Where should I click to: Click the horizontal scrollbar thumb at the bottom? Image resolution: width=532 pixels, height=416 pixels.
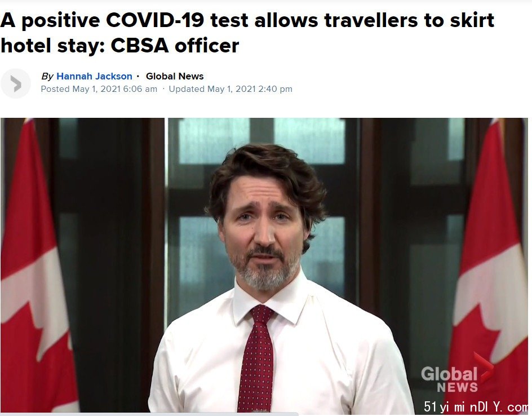click(149, 414)
